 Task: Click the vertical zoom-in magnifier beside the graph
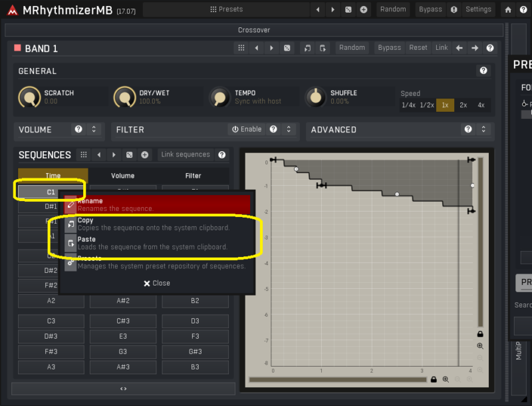[480, 346]
